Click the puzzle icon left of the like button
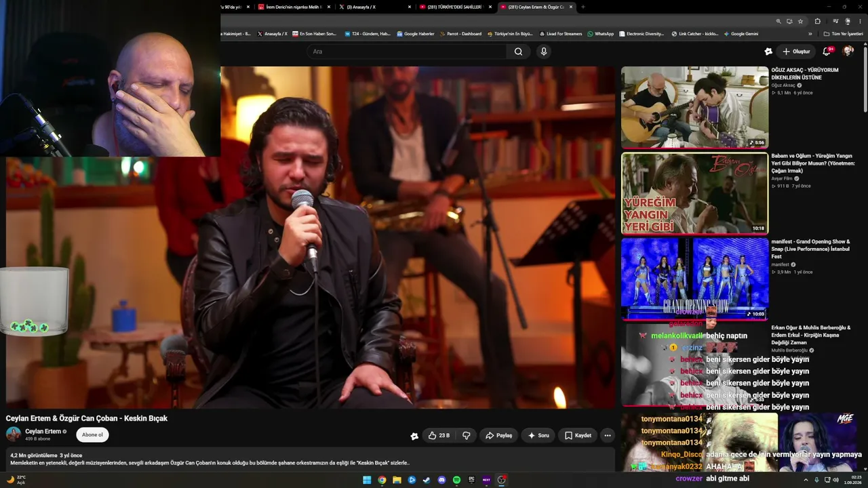 (414, 436)
